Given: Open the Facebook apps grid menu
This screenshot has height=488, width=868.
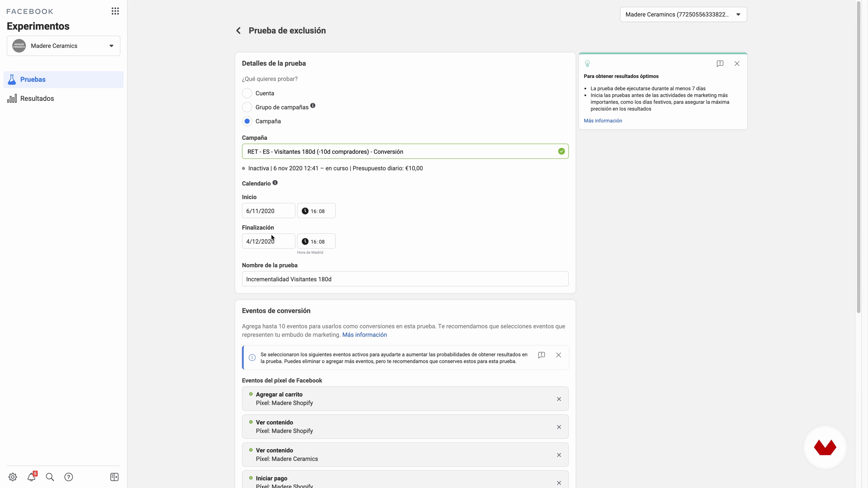Looking at the screenshot, I should point(115,11).
